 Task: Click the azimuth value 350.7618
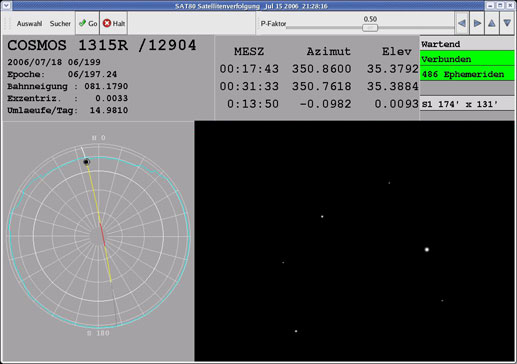[321, 87]
